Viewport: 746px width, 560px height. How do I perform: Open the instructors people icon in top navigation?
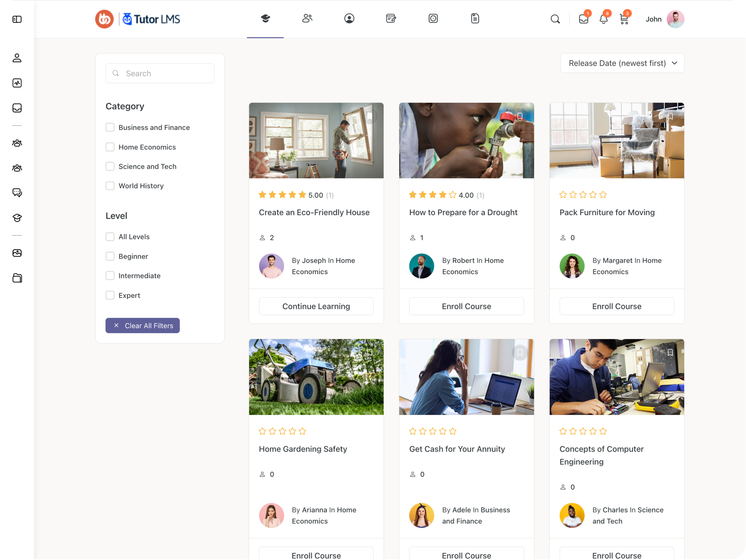coord(307,19)
